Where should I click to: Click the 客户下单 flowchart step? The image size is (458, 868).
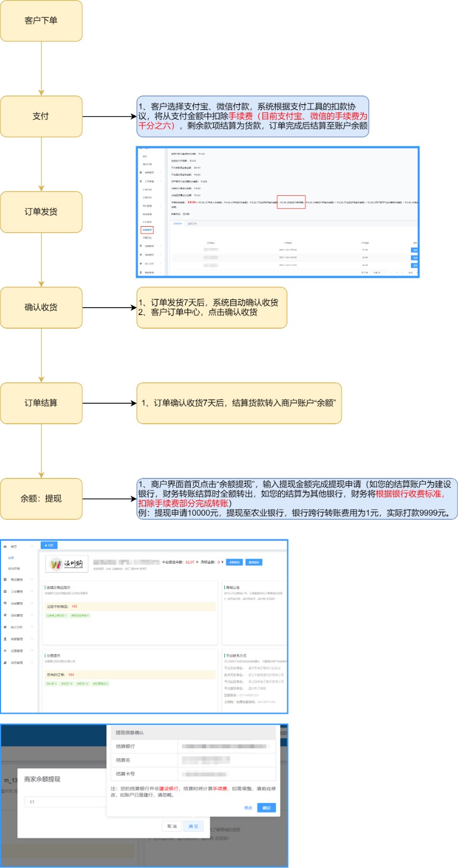pos(41,21)
